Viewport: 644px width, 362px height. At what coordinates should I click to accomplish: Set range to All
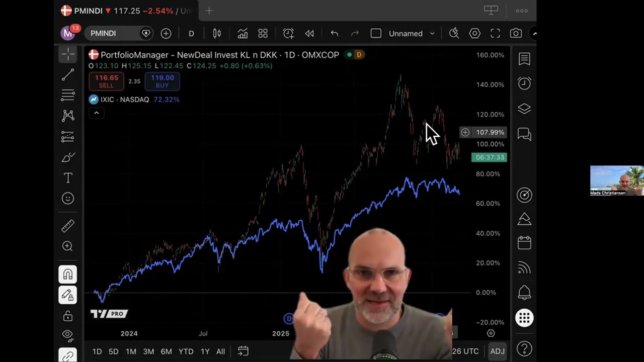tap(220, 351)
